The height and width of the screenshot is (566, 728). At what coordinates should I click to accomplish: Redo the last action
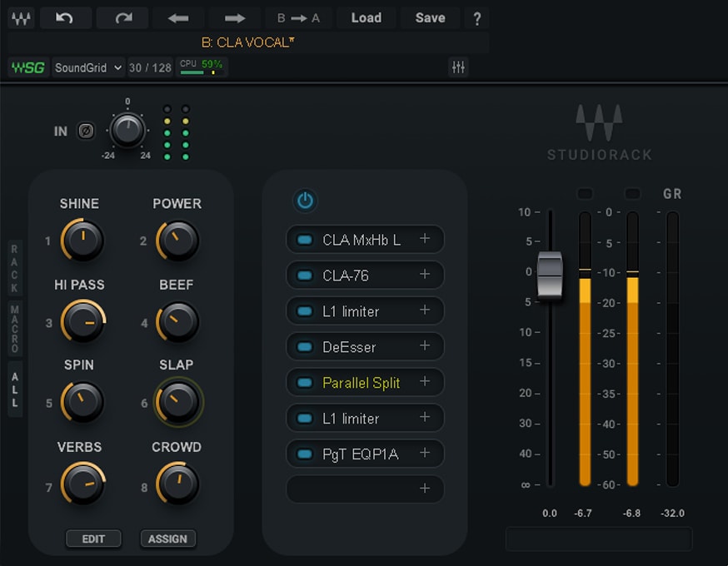click(122, 17)
